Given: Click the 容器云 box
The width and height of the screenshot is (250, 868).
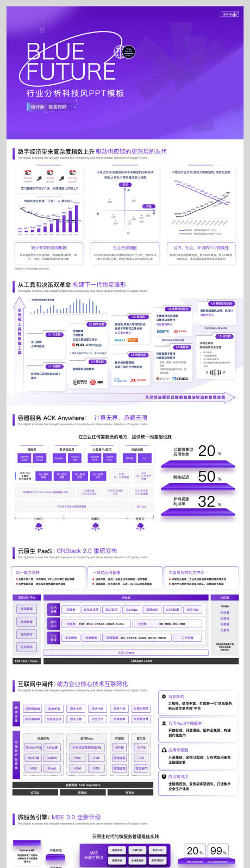Looking at the screenshot, I should (71, 610).
